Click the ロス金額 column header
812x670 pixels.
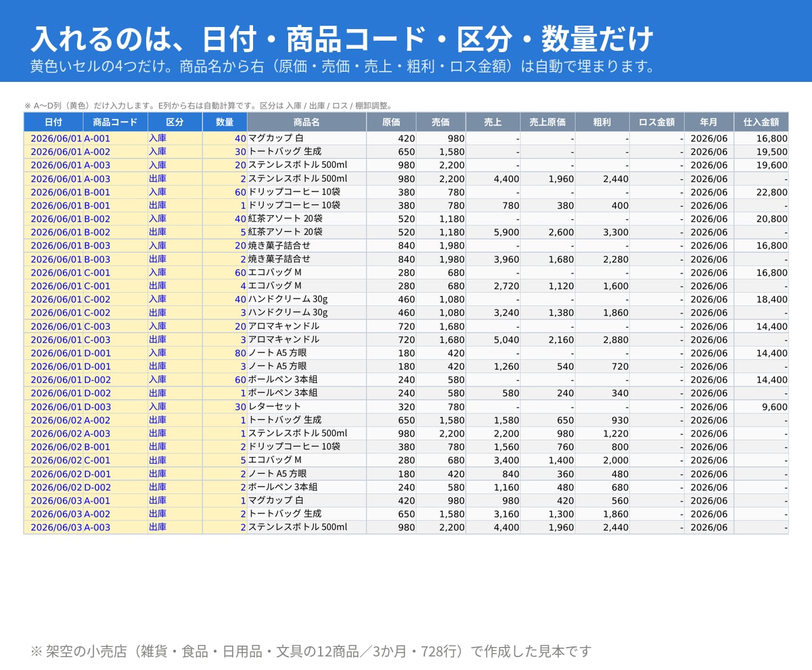[656, 122]
